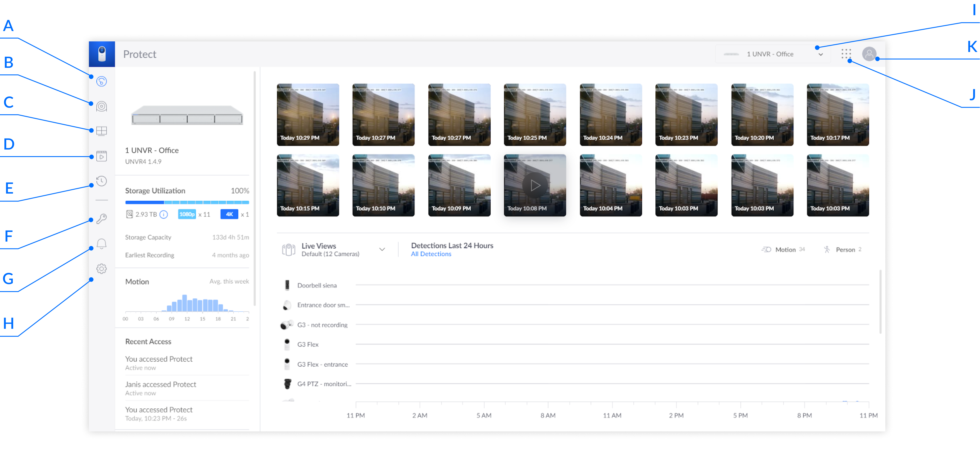Expand the Live Views Default dropdown chevron
The image size is (980, 453).
pos(382,250)
